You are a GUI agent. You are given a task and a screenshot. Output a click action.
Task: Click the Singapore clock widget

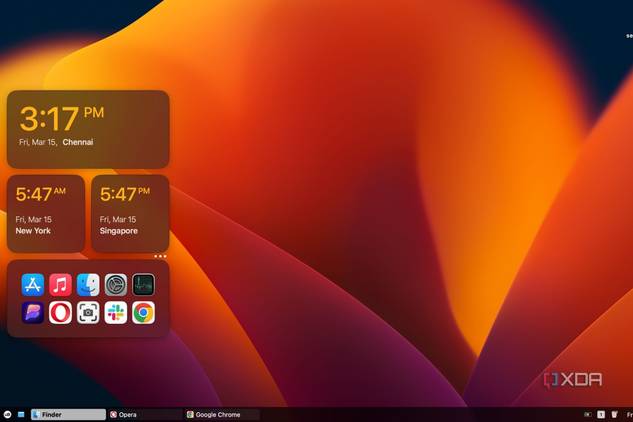130,214
